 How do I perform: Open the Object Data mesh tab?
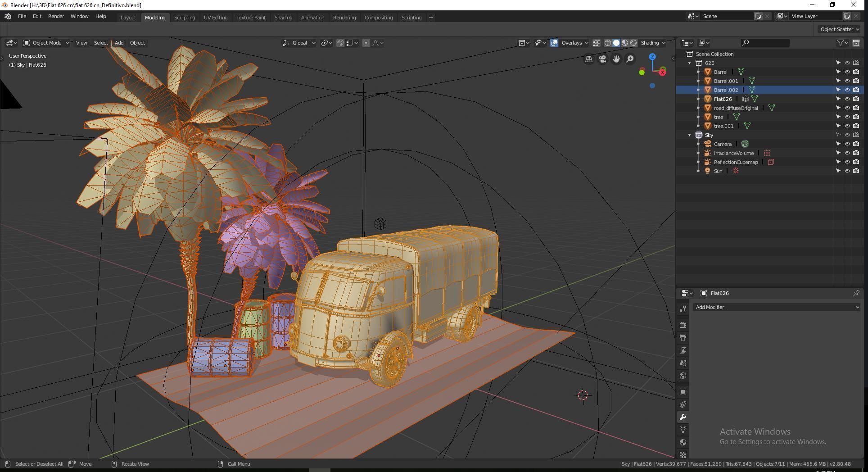(x=683, y=430)
